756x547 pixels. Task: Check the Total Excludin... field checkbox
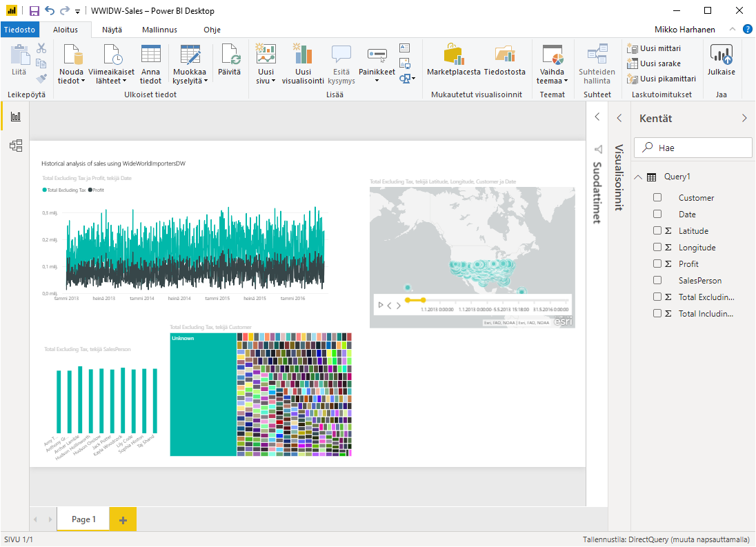(x=657, y=297)
